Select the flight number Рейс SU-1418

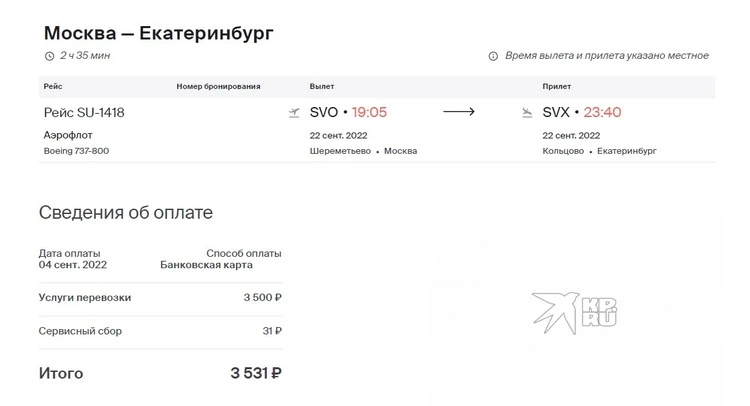click(x=84, y=112)
